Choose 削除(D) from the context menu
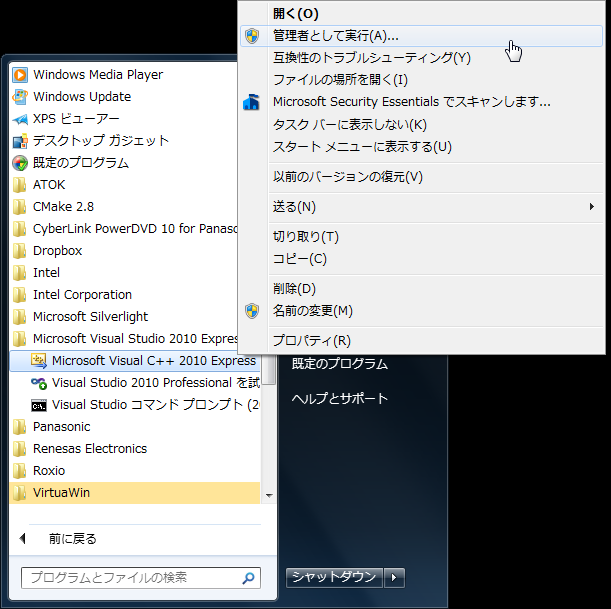The image size is (611, 609). [x=422, y=289]
